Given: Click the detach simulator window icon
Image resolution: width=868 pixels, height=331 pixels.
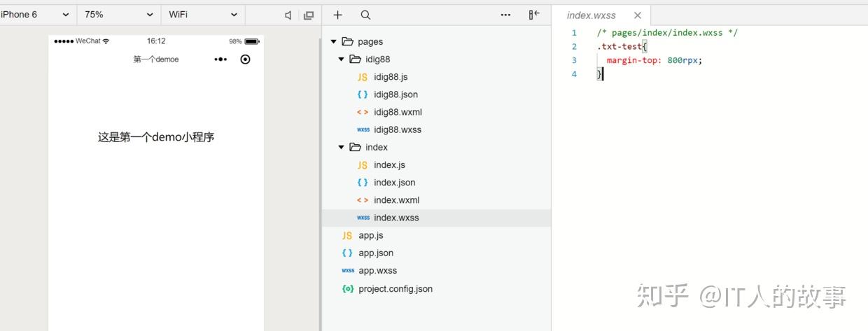Looking at the screenshot, I should pyautogui.click(x=309, y=15).
